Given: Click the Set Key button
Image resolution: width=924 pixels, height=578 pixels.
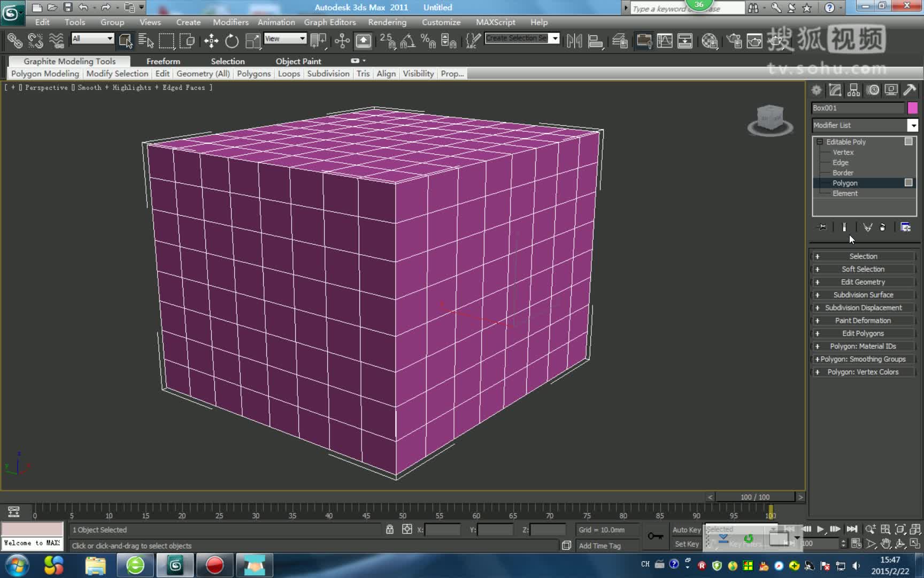Looking at the screenshot, I should click(x=686, y=544).
